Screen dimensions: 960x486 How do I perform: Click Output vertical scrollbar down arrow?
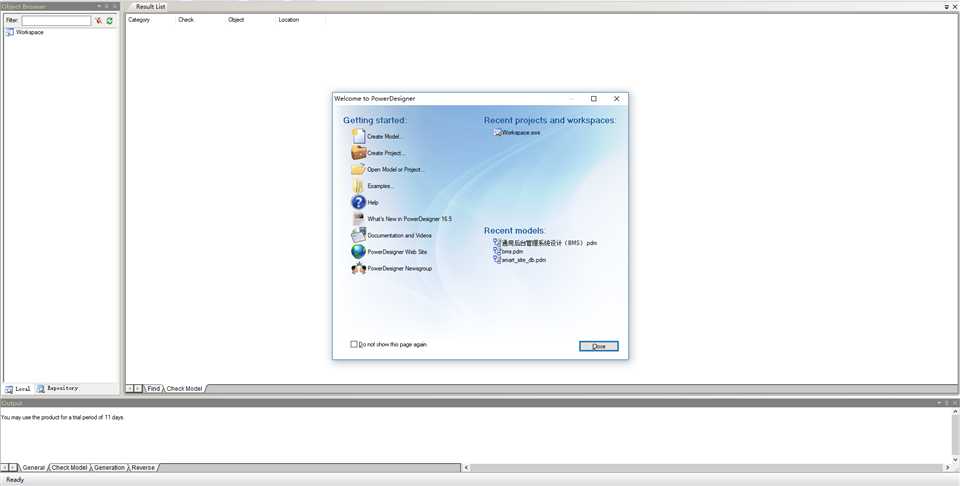[955, 459]
